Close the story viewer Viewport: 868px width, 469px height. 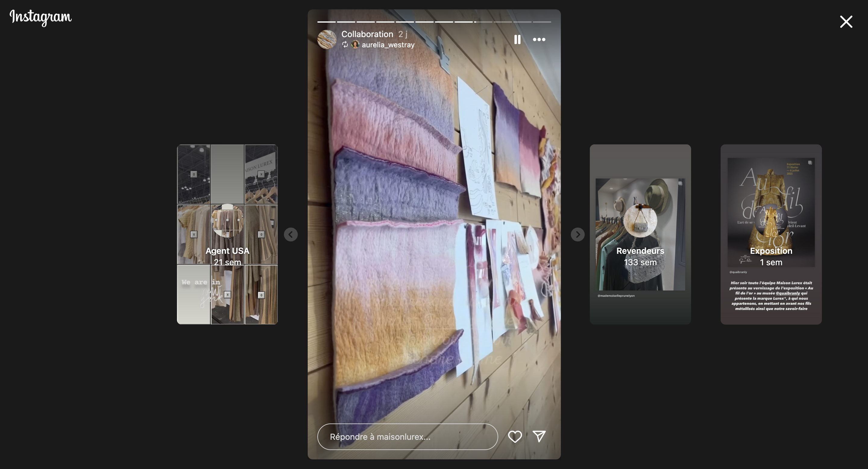846,22
